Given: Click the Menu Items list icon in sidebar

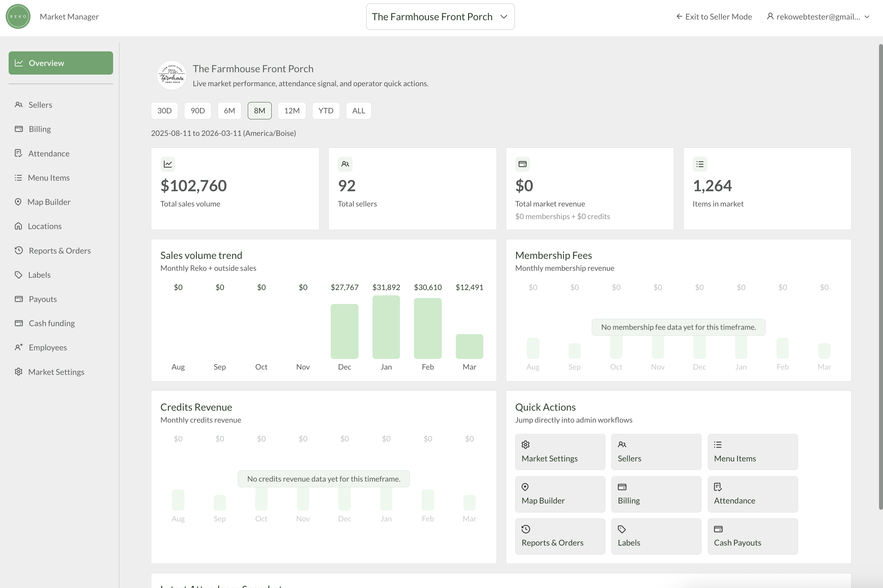Looking at the screenshot, I should [18, 177].
